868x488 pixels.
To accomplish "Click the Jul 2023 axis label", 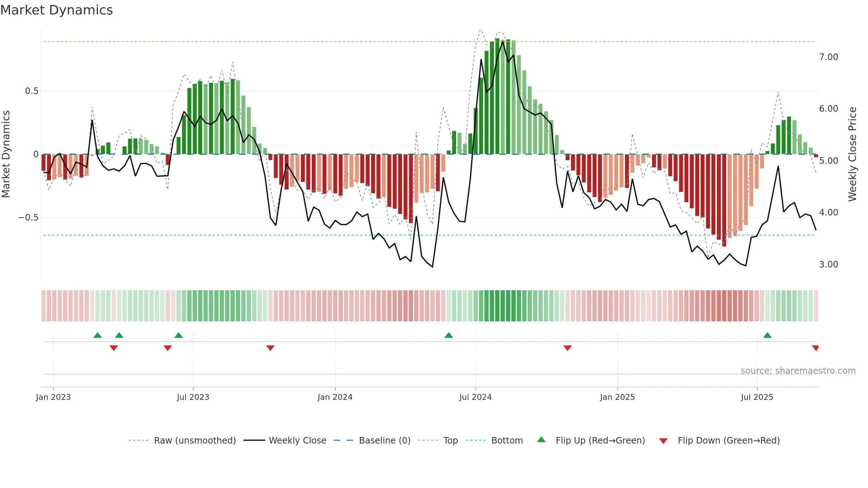I will coord(193,397).
